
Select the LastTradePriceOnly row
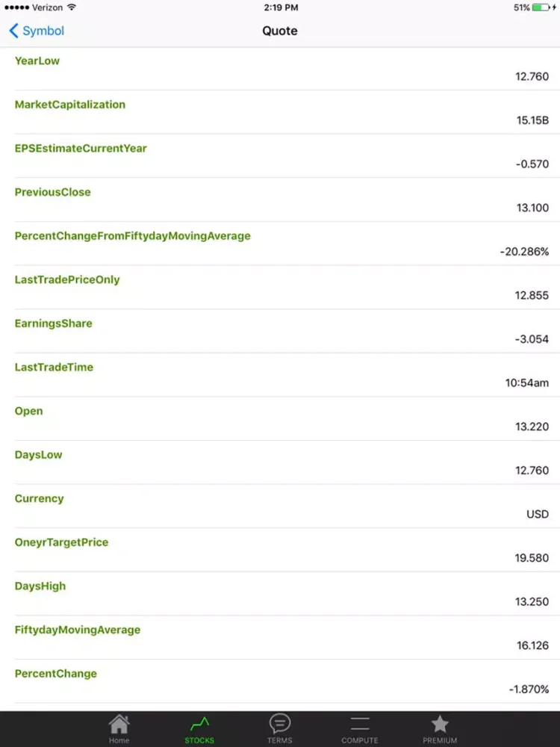pyautogui.click(x=280, y=288)
